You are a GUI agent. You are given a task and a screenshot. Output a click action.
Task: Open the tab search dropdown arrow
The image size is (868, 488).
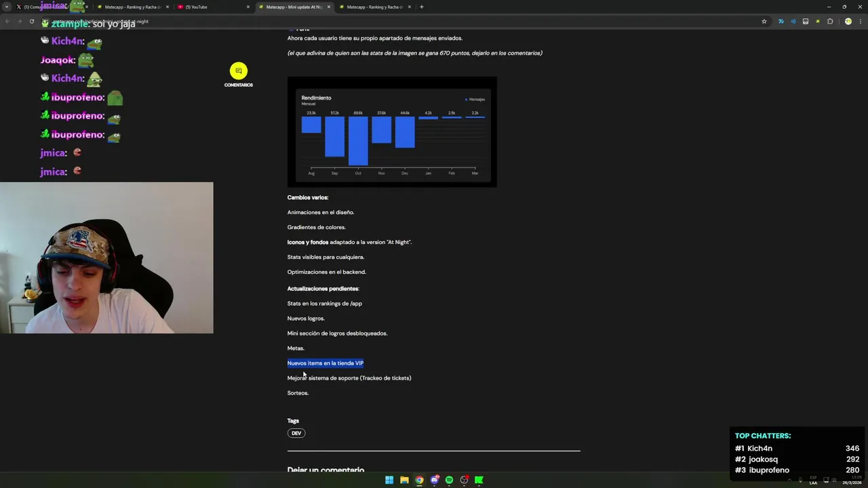8,7
